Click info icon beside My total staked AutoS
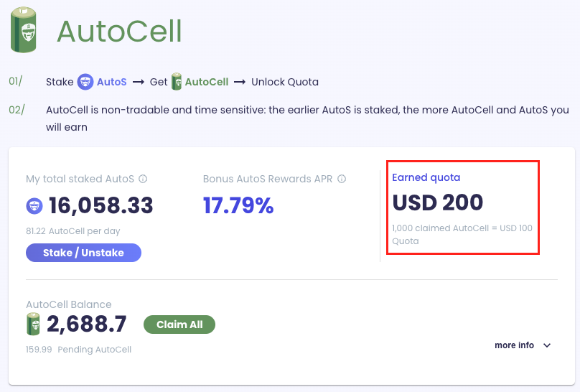Image resolution: width=580 pixels, height=392 pixels. 143,179
